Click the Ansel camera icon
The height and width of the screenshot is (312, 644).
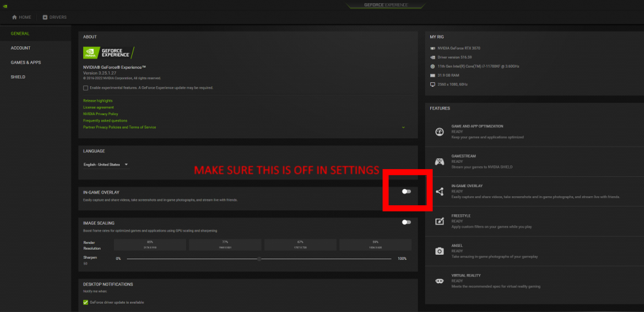439,251
